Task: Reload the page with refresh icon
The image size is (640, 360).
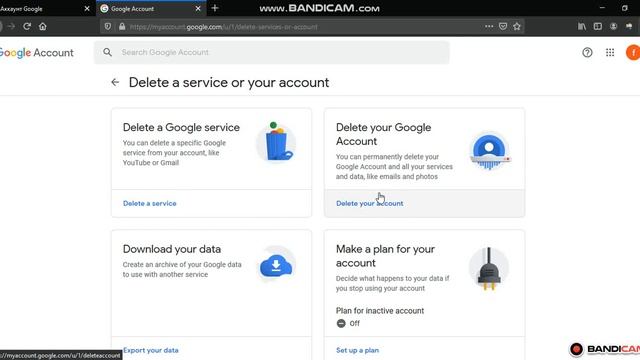Action: click(27, 27)
